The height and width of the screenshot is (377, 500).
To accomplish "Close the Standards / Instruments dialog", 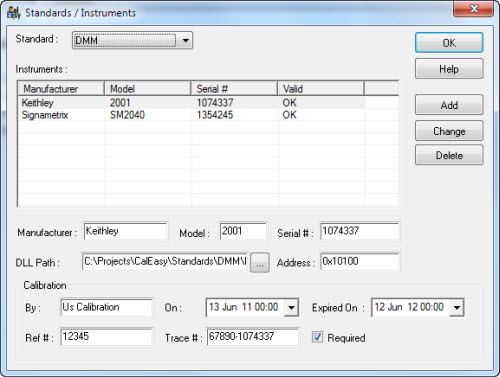I will tap(473, 8).
